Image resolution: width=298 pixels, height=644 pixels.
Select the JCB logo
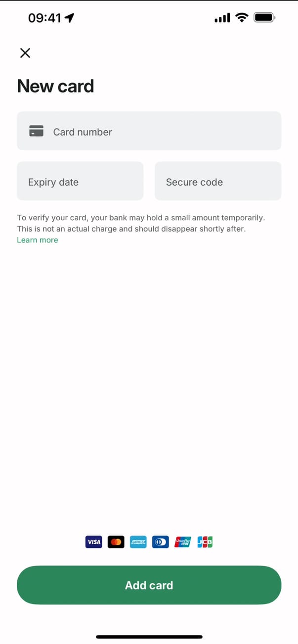205,542
